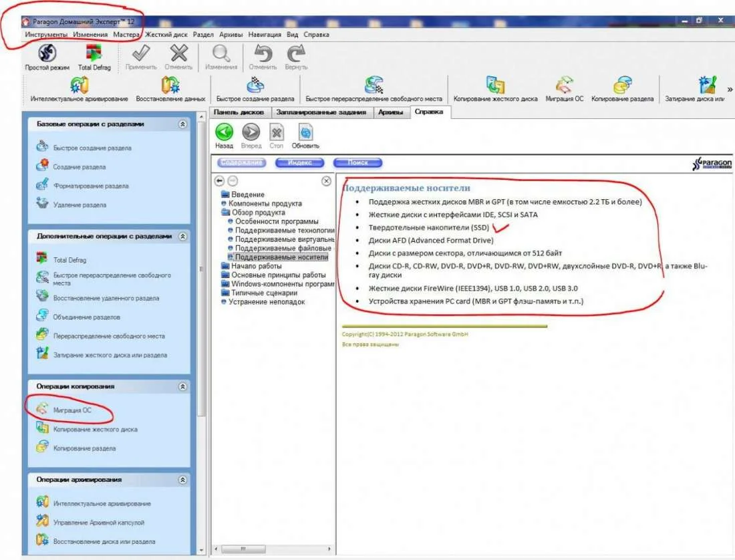Viewport: 735px width, 560px height.
Task: Open Копирование жесткого диска toolbar icon
Action: [496, 90]
